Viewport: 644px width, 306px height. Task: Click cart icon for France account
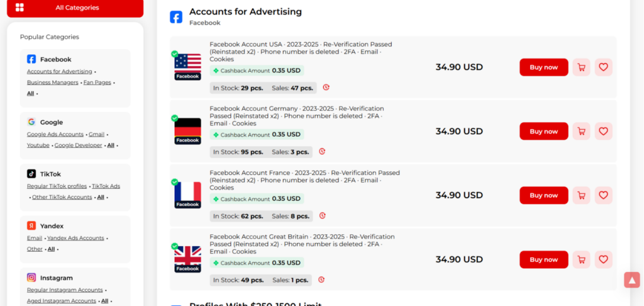(x=581, y=195)
